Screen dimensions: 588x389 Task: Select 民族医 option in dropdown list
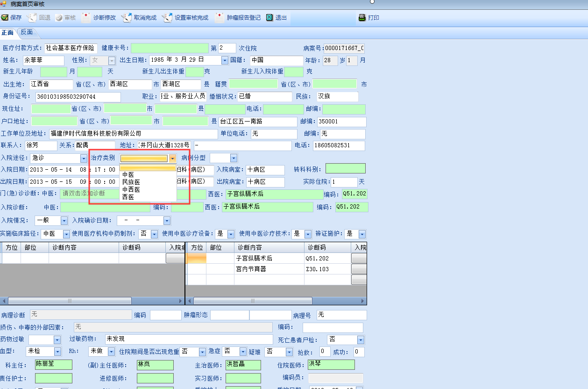(x=131, y=182)
